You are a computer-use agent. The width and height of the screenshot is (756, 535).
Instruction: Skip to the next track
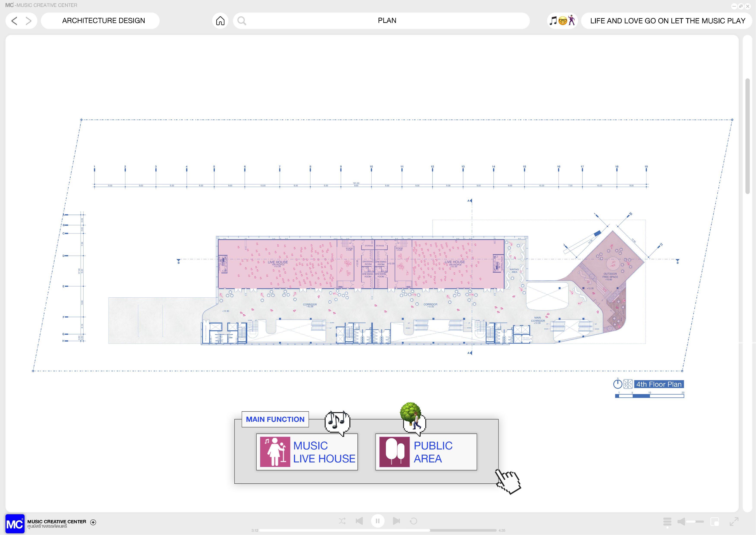[x=396, y=521]
